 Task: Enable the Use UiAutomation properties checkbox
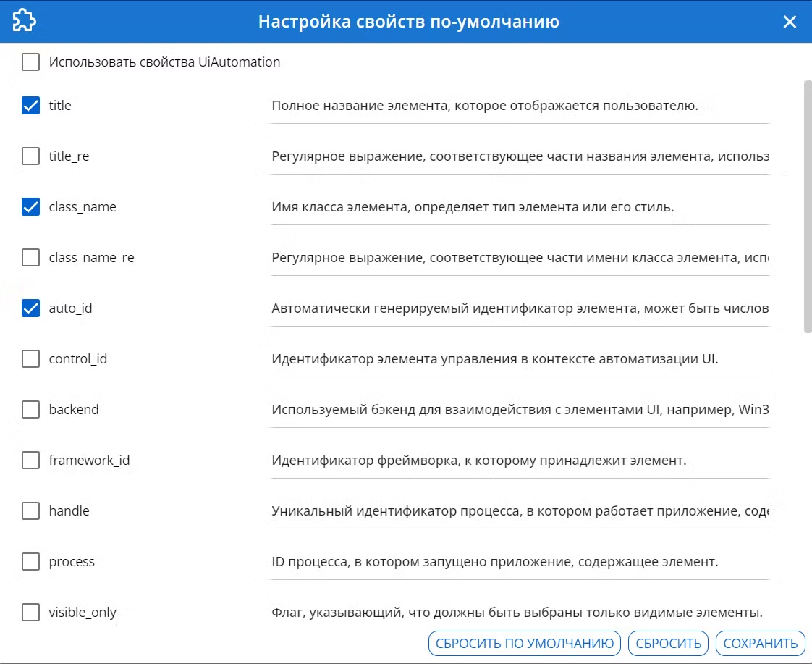pyautogui.click(x=30, y=62)
